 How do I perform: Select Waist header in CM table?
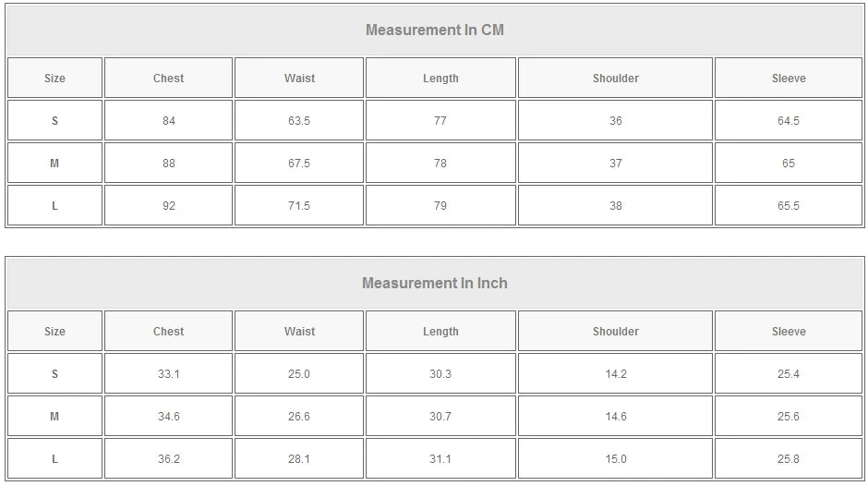click(299, 79)
